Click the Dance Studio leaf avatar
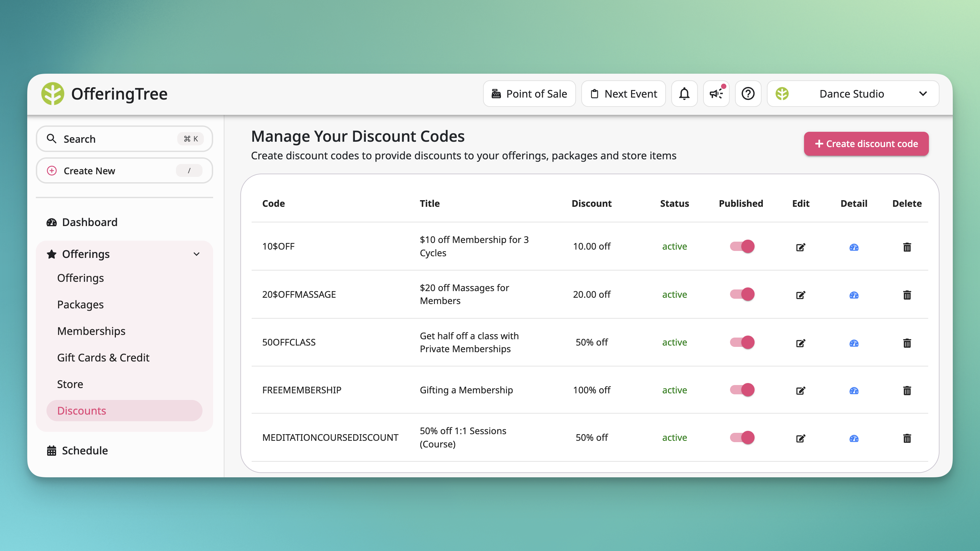Screen dimensions: 980x551 pyautogui.click(x=782, y=94)
